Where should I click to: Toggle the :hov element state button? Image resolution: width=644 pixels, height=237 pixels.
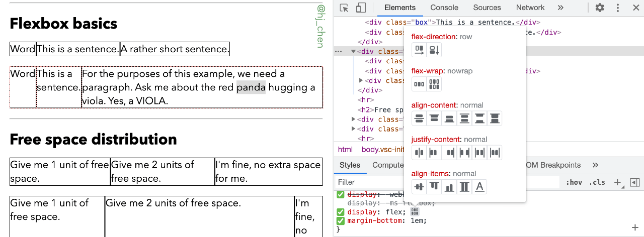click(x=574, y=182)
